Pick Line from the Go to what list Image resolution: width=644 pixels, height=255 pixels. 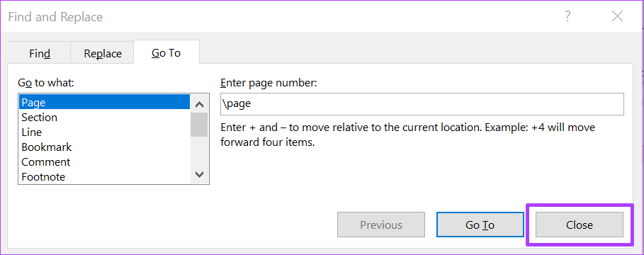(x=105, y=132)
